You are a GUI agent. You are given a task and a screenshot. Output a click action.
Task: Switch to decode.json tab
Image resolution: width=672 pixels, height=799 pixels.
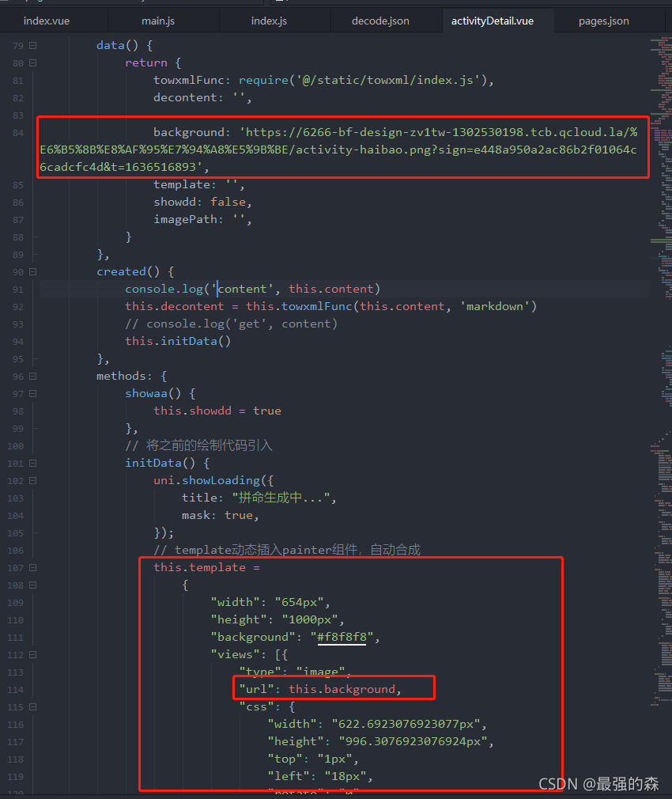click(x=380, y=21)
